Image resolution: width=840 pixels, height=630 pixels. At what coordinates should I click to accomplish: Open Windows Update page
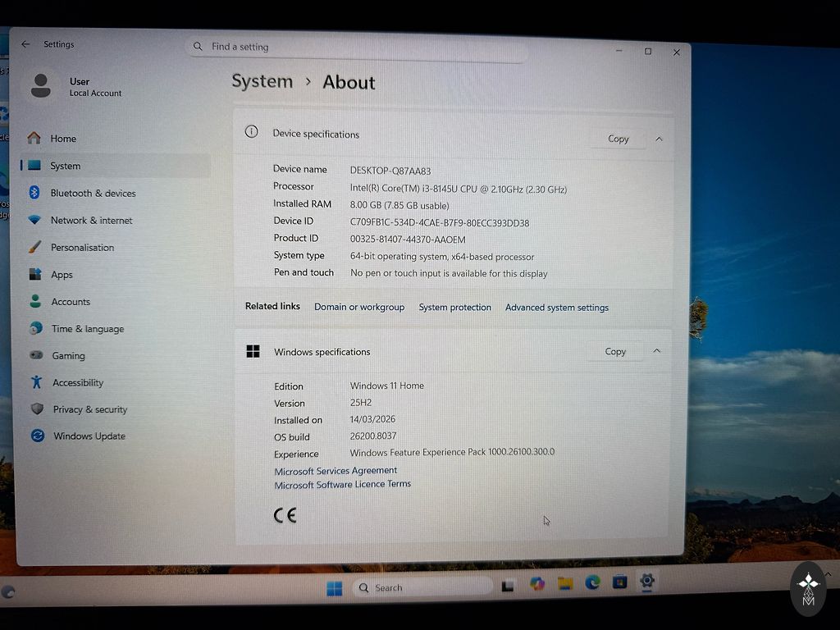pos(89,436)
